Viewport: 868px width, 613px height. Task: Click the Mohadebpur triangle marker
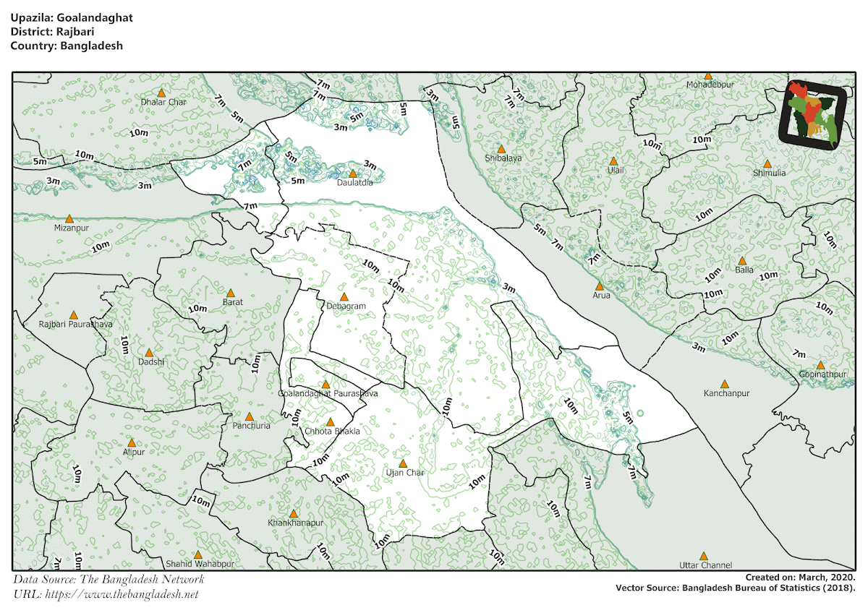[x=709, y=76]
